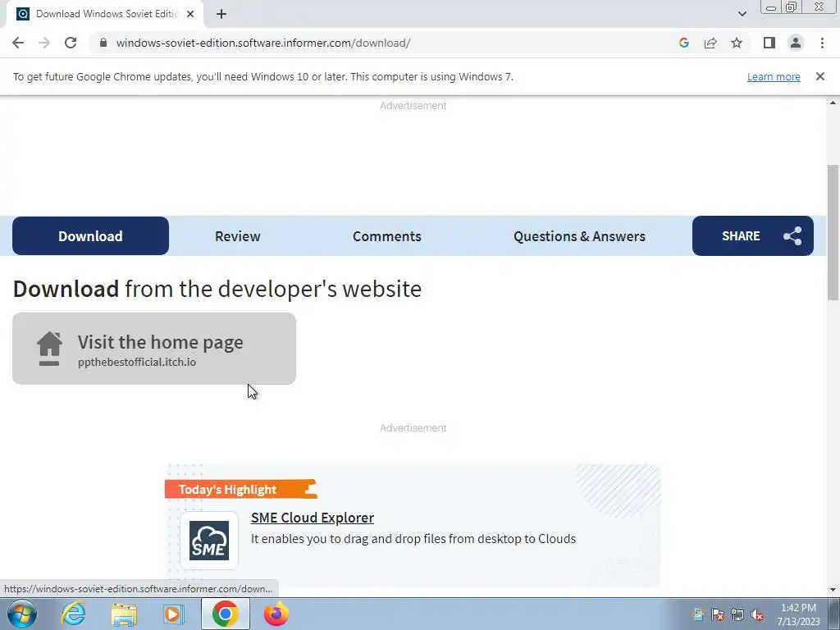Click the muted volume tray icon
The height and width of the screenshot is (630, 840).
(757, 614)
